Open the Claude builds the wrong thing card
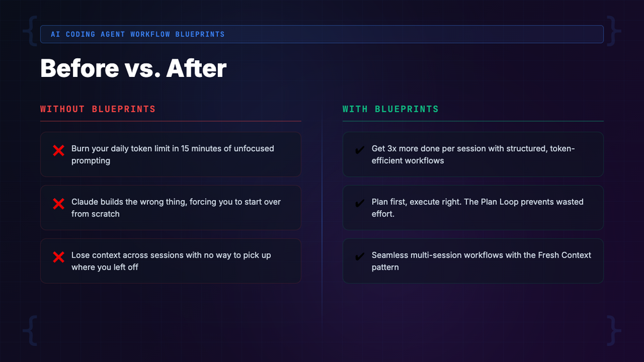The image size is (644, 362). (x=171, y=208)
